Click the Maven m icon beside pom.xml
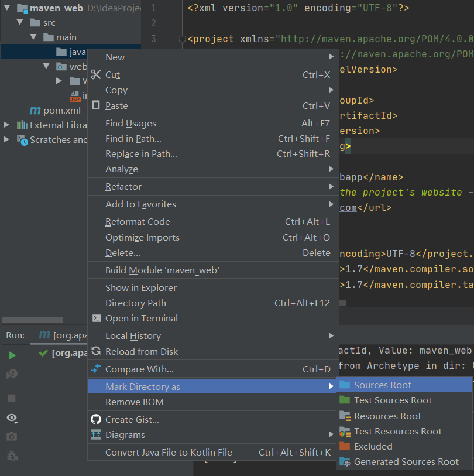The height and width of the screenshot is (476, 474). coord(35,110)
